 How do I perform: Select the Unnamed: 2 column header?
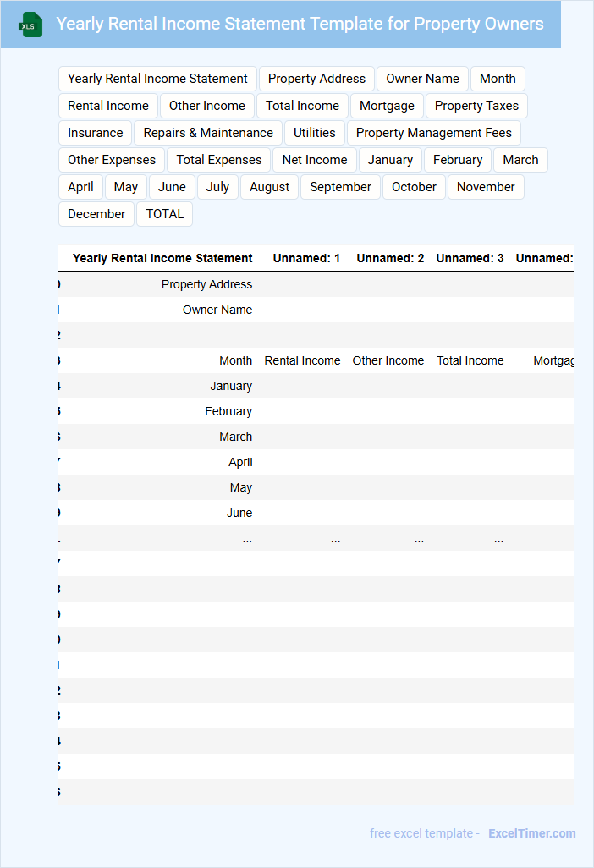[x=390, y=259]
